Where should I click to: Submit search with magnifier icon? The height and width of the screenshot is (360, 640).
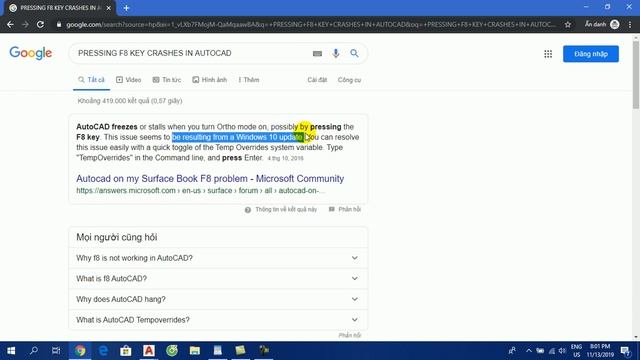pyautogui.click(x=354, y=53)
